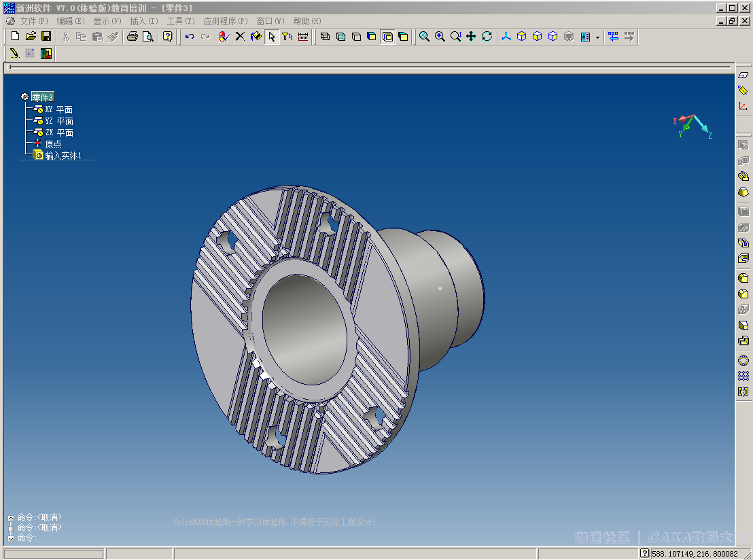The height and width of the screenshot is (560, 753).
Task: Click the measure ruler icon
Action: [303, 37]
